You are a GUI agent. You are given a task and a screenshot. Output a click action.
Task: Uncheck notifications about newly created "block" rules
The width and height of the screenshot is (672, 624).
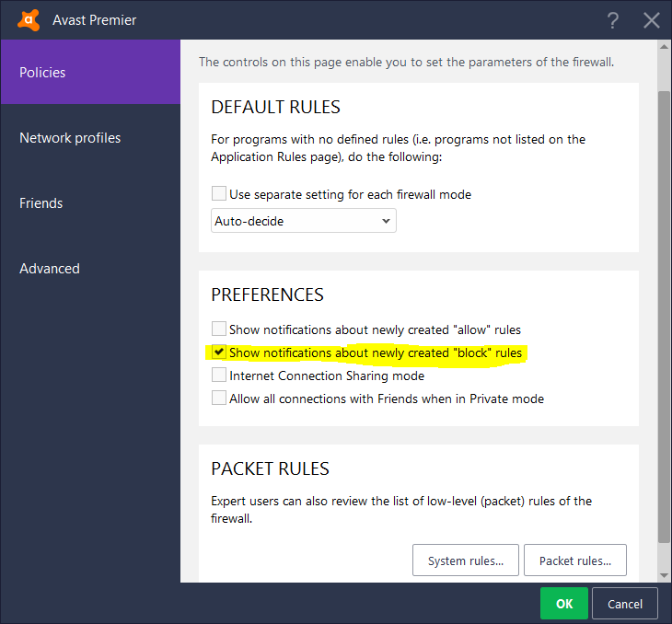(x=219, y=352)
